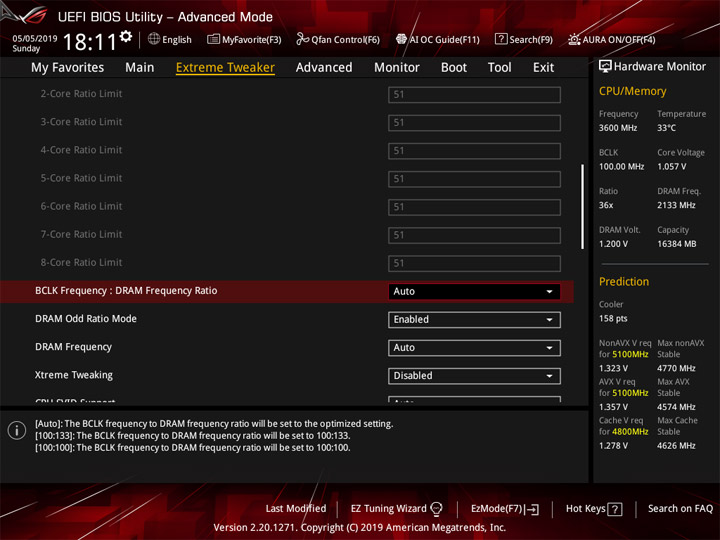Click the Prediction section heading

(624, 281)
